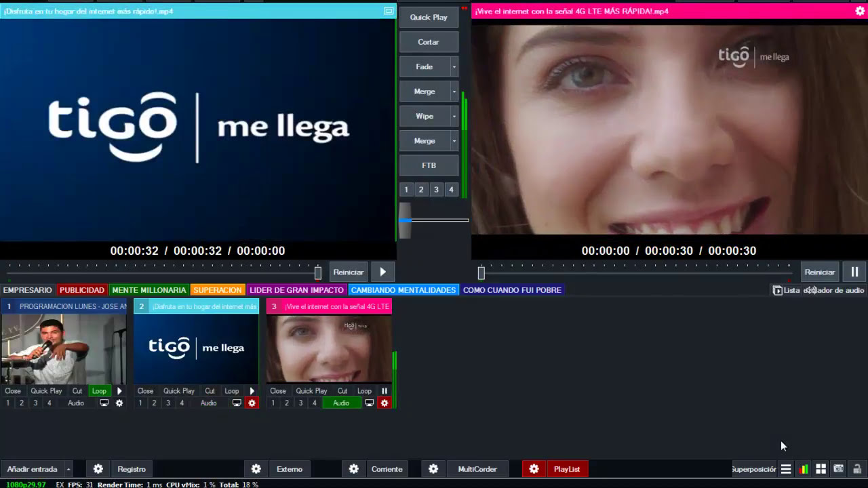This screenshot has height=488, width=868.
Task: Toggle overlay 1 under transition buttons
Action: [x=406, y=190]
